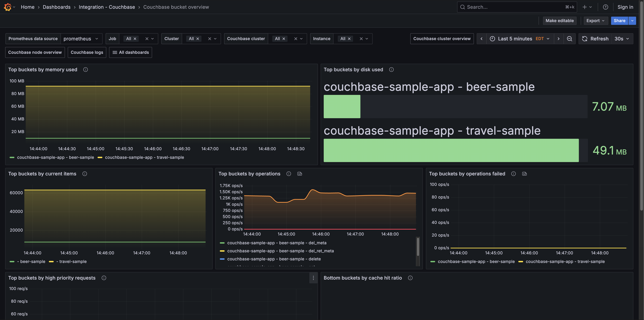644x320 pixels.
Task: Click the Share button
Action: point(619,21)
